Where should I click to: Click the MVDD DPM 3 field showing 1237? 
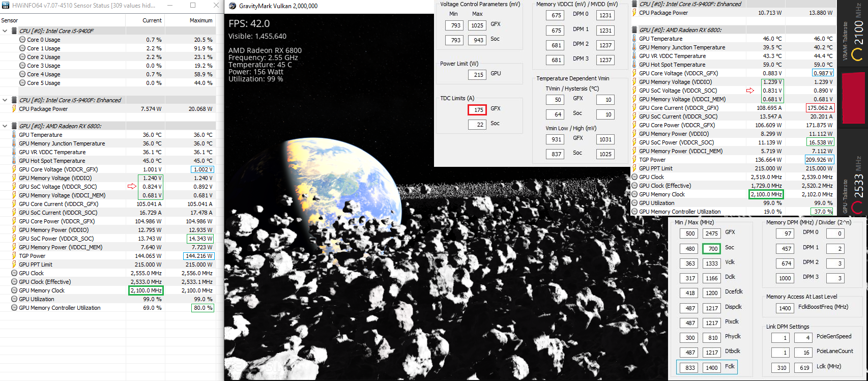[605, 60]
